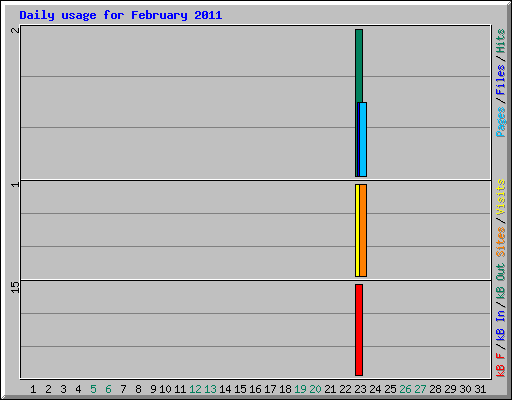Click the yellow Visits bar on day 23
Image resolution: width=512 pixels, height=400 pixels.
click(357, 230)
